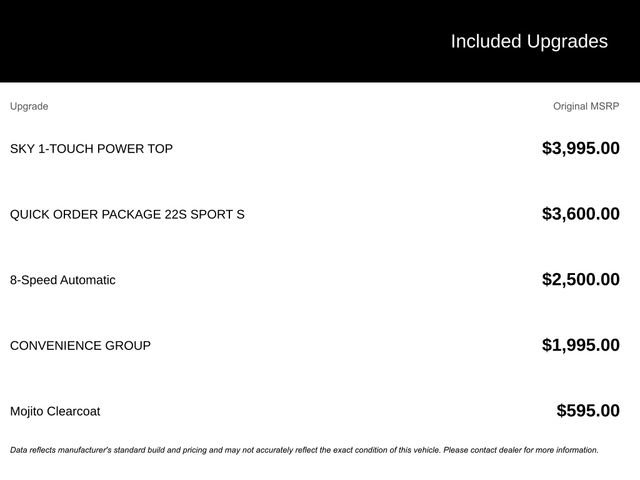Viewport: 640px width, 480px height.
Task: Select the SKY 1-TOUCH POWER TOP upgrade
Action: pyautogui.click(x=91, y=149)
